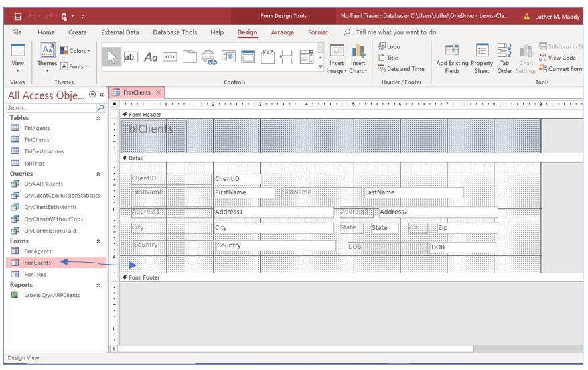Pick the Label control (Aa)
588x370 pixels.
tap(151, 57)
